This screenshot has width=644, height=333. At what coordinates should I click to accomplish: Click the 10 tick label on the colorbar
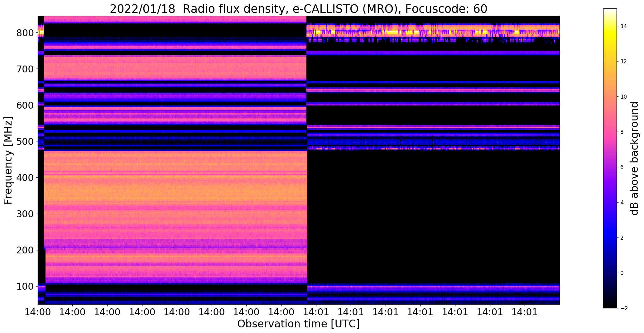[x=623, y=97]
